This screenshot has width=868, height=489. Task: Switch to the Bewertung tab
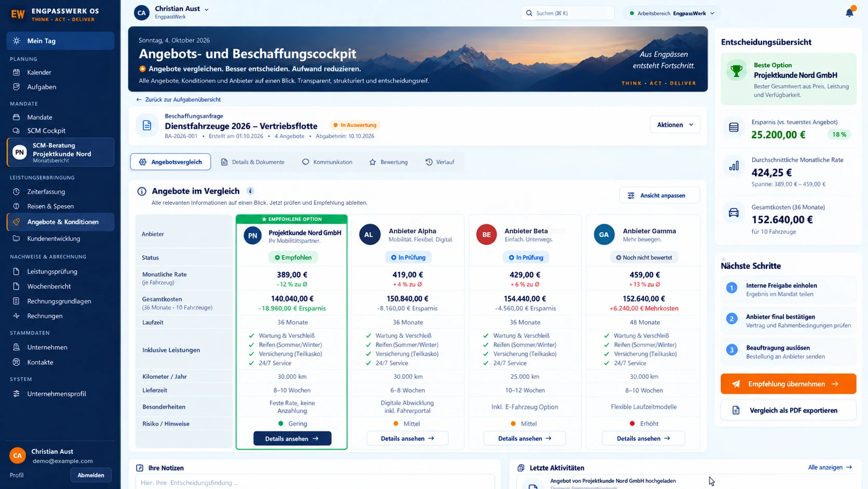tap(388, 162)
